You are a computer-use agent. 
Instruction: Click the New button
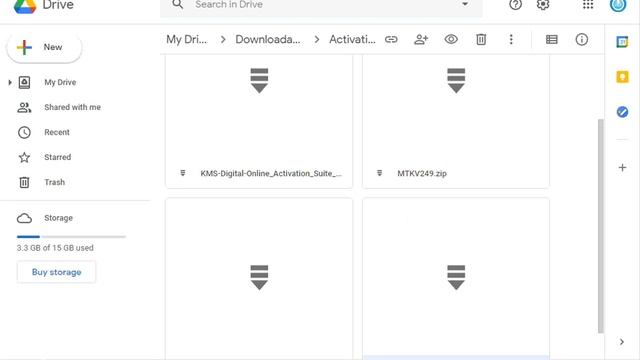point(44,47)
